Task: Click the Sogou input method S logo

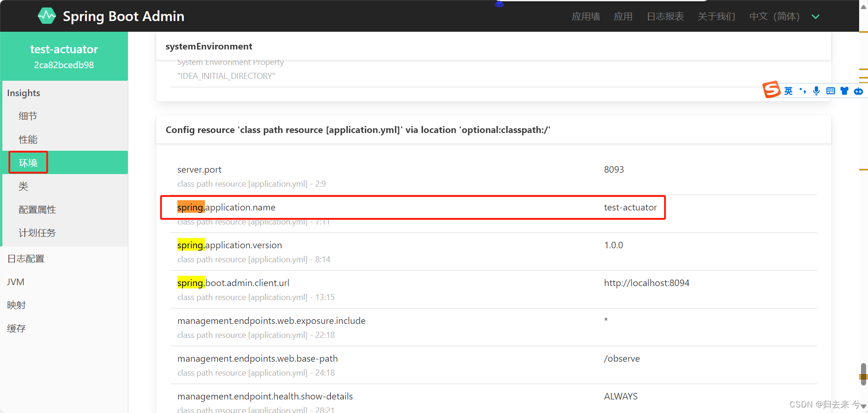Action: (771, 90)
